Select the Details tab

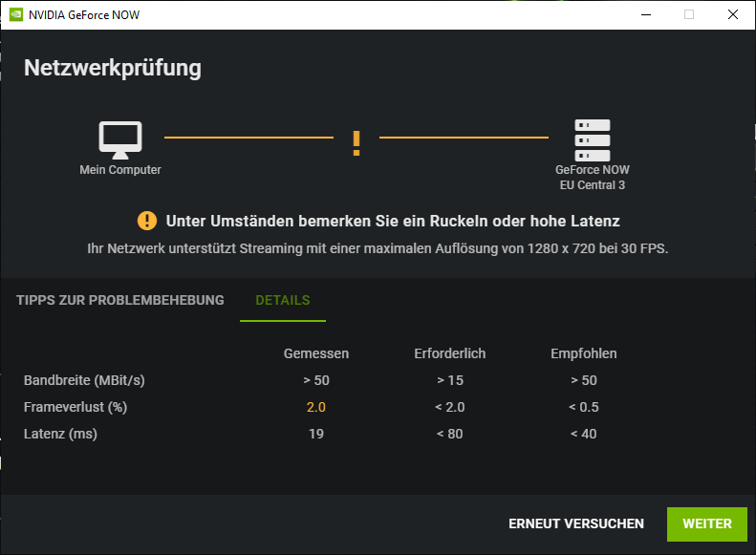(283, 300)
